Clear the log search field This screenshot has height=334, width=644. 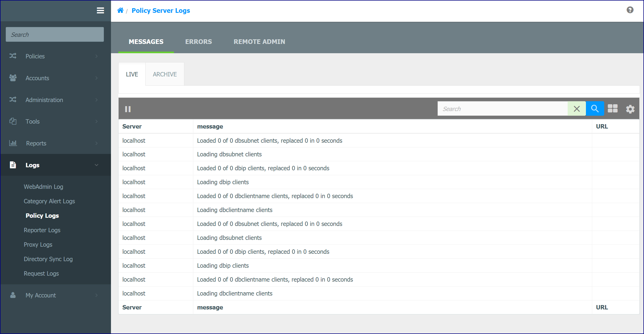pos(577,109)
